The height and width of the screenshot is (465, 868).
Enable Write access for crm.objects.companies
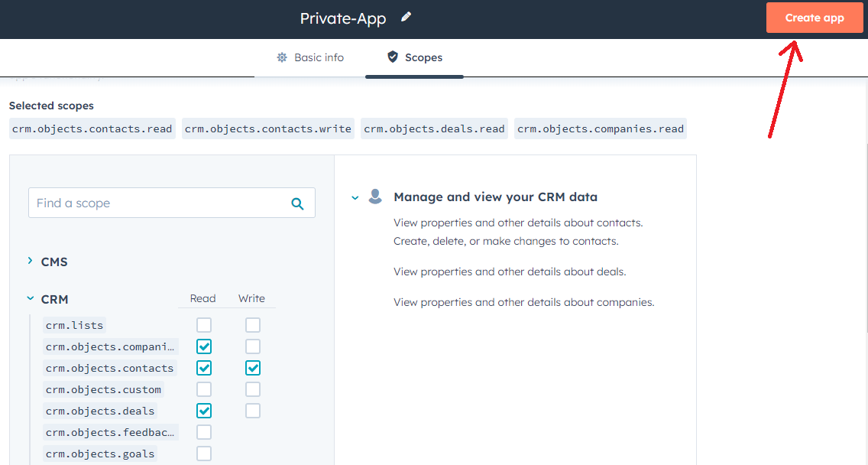pyautogui.click(x=253, y=346)
